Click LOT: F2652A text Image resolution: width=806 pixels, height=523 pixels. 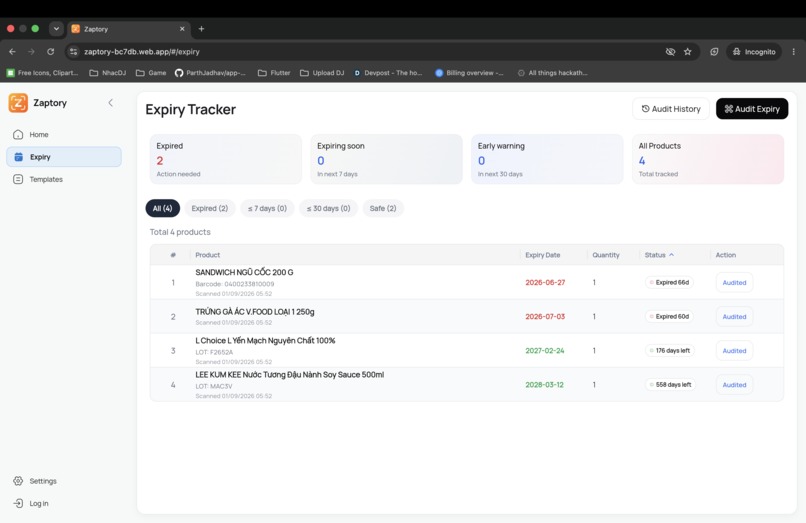[x=214, y=352]
